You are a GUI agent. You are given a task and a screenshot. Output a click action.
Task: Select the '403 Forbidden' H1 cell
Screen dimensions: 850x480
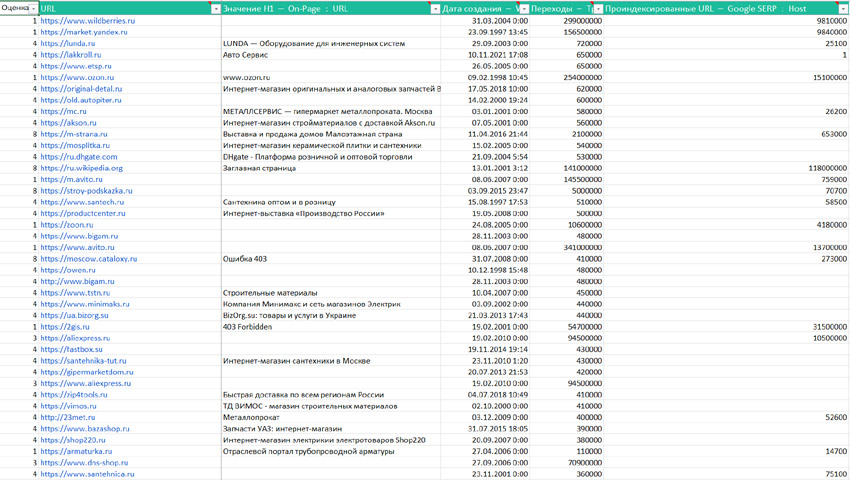point(331,327)
